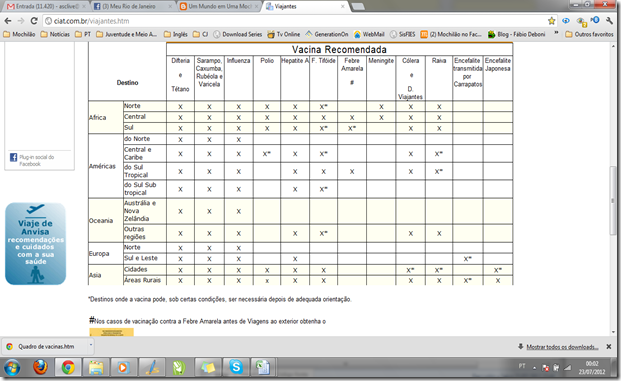
Task: Click the vertical page scrollbar
Action: point(613,201)
